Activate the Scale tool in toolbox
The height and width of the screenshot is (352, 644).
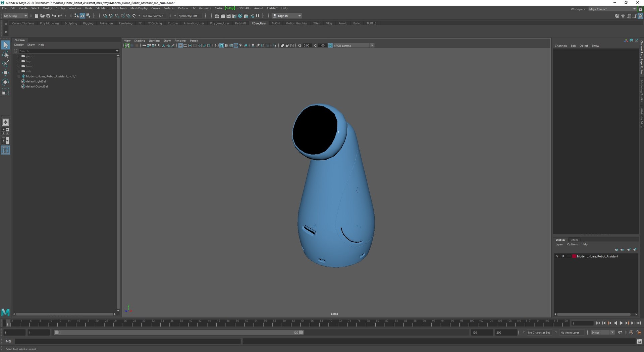(x=5, y=92)
